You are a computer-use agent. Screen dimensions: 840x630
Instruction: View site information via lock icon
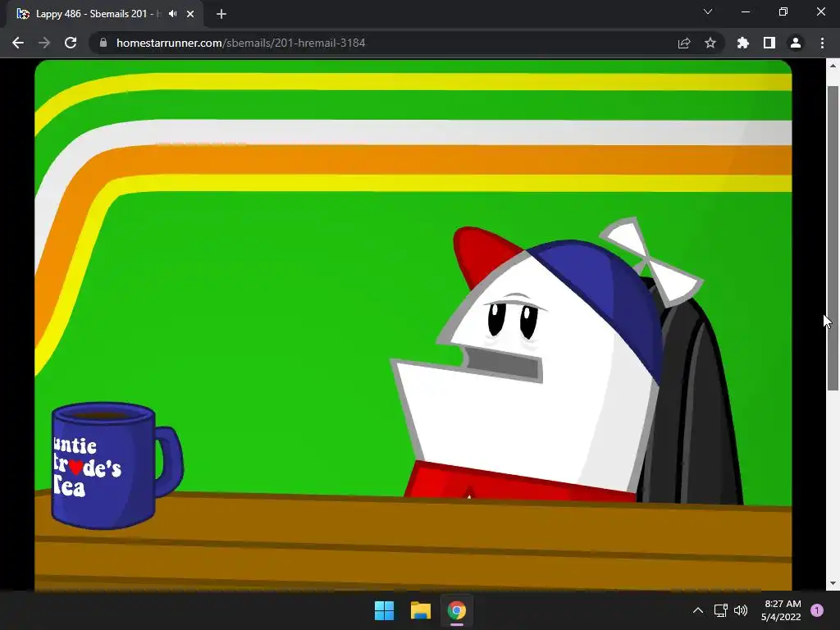103,43
